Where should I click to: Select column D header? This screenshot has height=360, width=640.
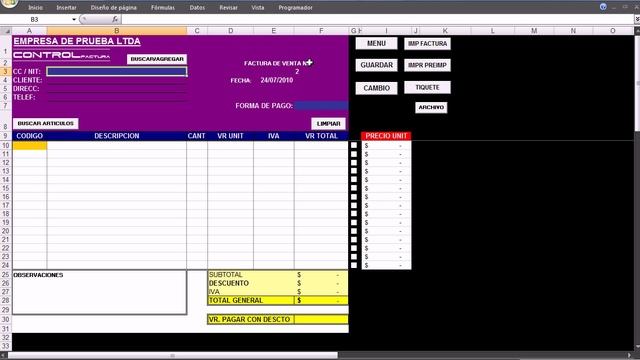coord(230,31)
